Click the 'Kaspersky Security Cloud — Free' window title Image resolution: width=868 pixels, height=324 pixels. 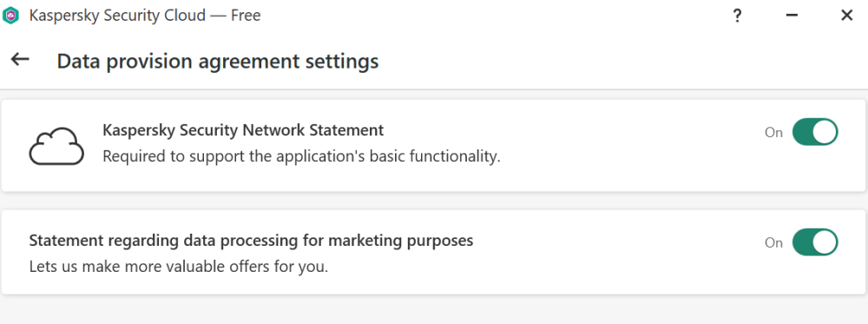(x=144, y=16)
